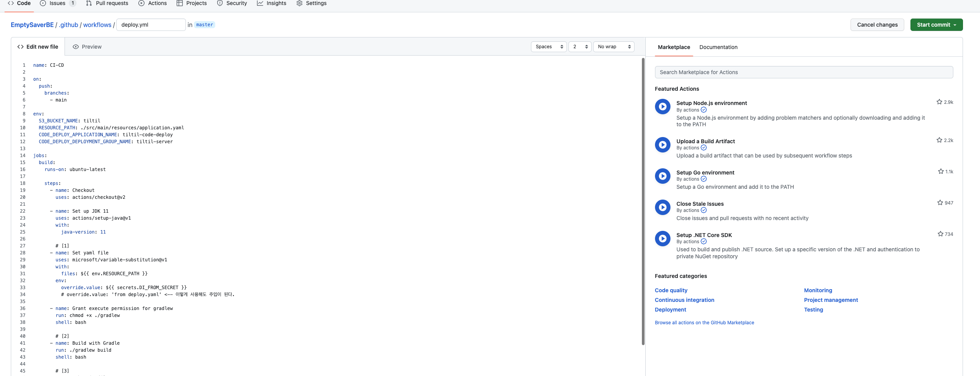Click the Pull requests branch icon
This screenshot has height=376, width=980.
(x=89, y=3)
